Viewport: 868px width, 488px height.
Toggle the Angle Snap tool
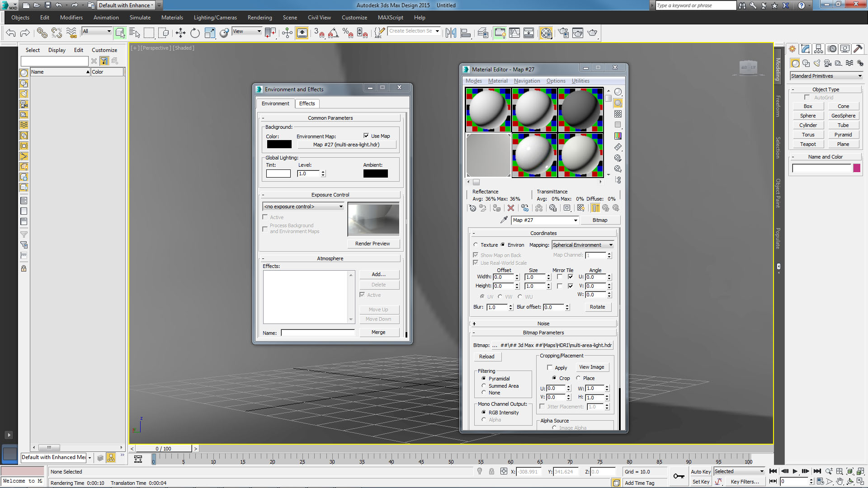(x=333, y=33)
